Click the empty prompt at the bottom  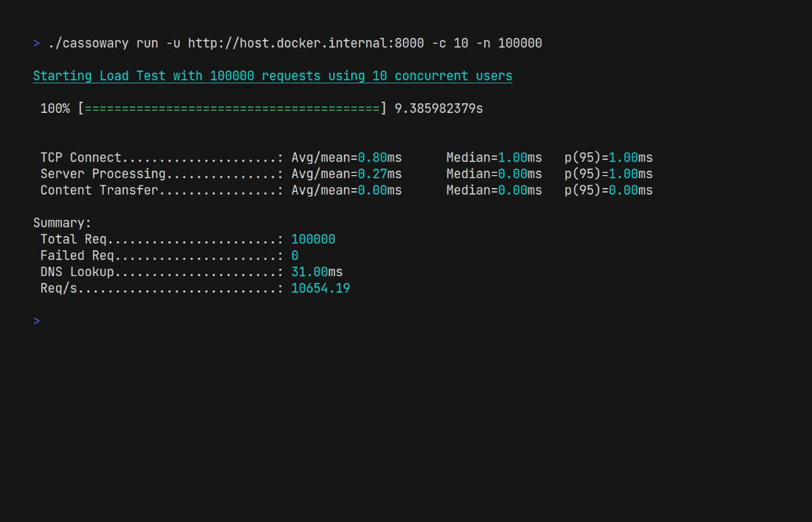36,321
